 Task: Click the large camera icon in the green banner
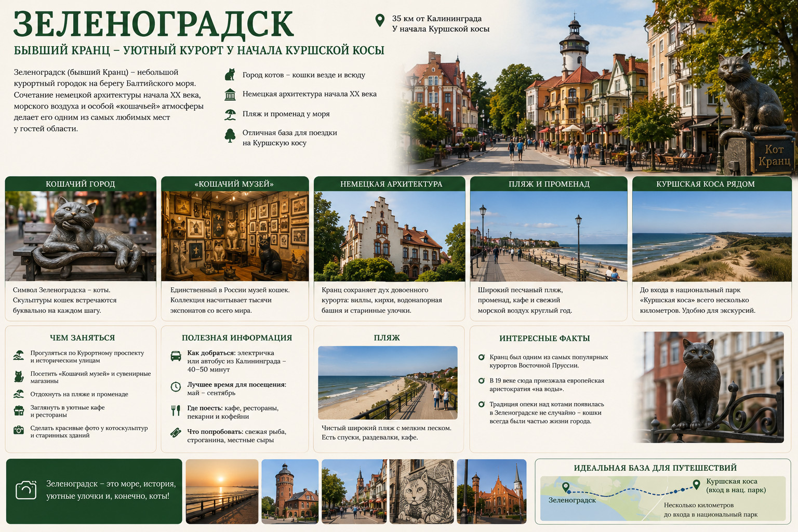click(x=26, y=490)
